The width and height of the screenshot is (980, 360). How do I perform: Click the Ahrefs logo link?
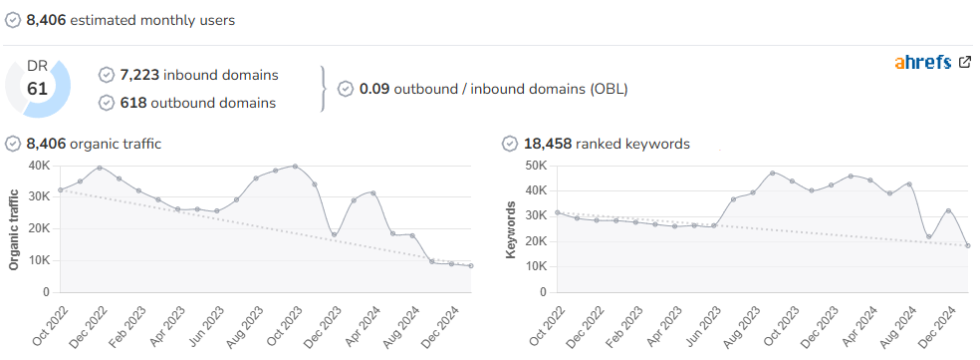(922, 62)
